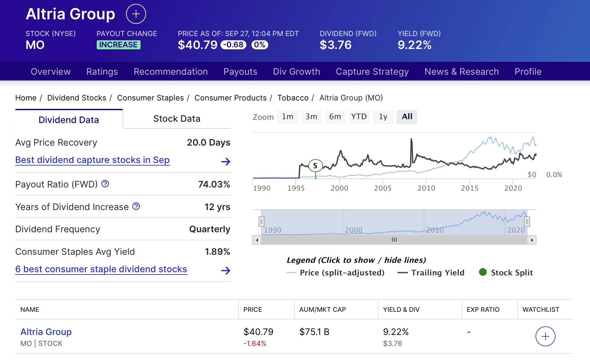Open Altria Group link in table
The height and width of the screenshot is (364, 590).
point(46,332)
